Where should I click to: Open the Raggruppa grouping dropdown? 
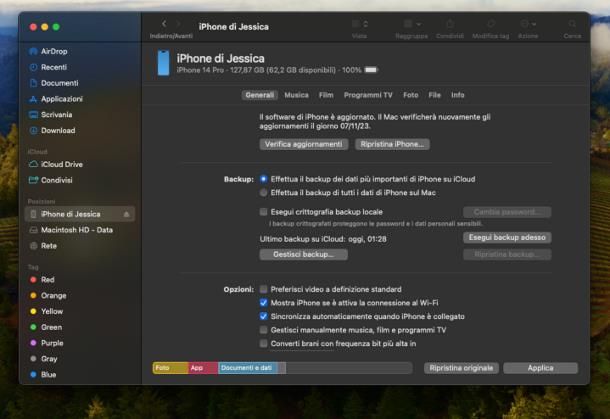pos(412,24)
